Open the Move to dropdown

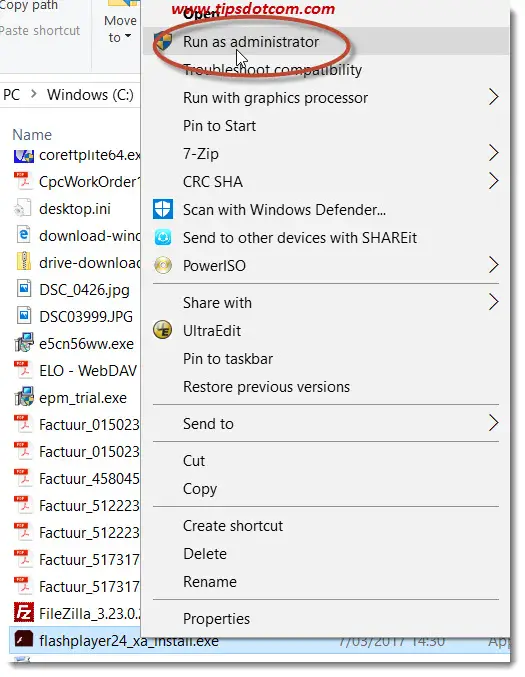coord(120,28)
